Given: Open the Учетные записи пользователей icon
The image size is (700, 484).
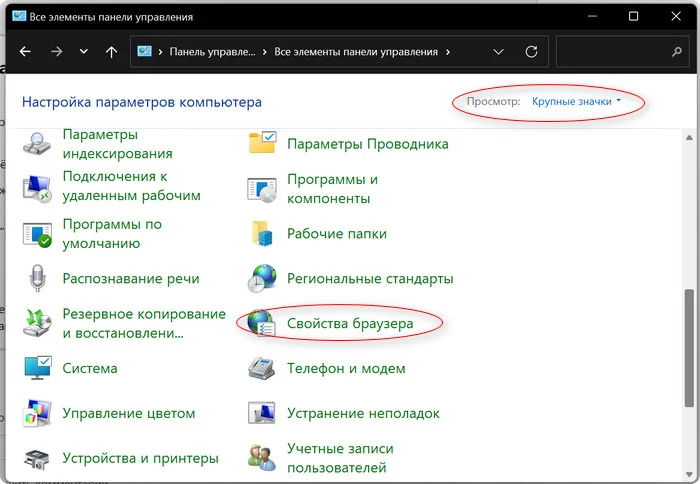Looking at the screenshot, I should pyautogui.click(x=262, y=458).
